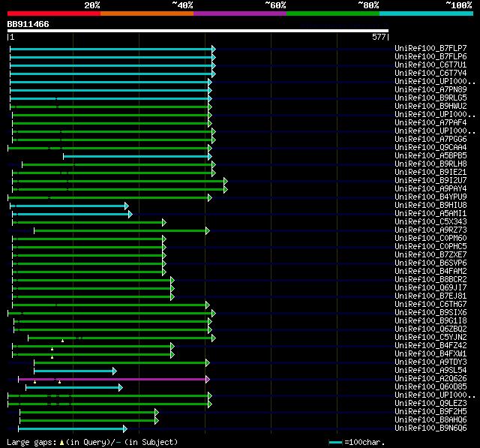Click the green ~80% legend segment
Viewport: 480px width, 448px height.
coord(333,14)
